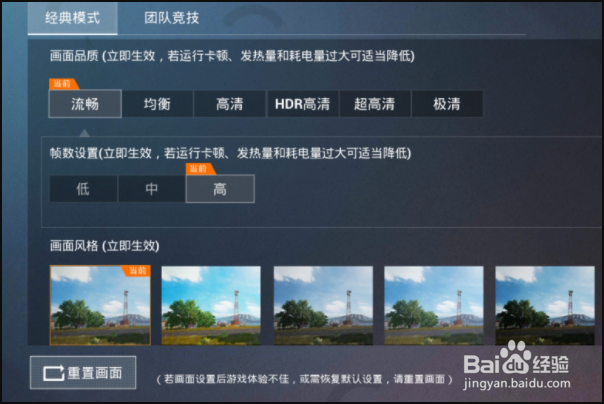Pick the third picture style thumbnail

(323, 305)
